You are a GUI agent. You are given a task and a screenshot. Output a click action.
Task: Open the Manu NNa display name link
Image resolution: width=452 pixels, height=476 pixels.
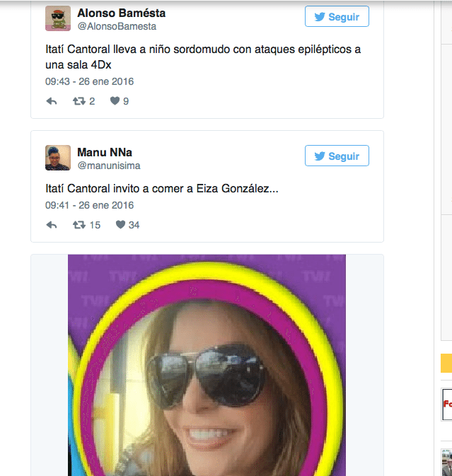point(105,152)
